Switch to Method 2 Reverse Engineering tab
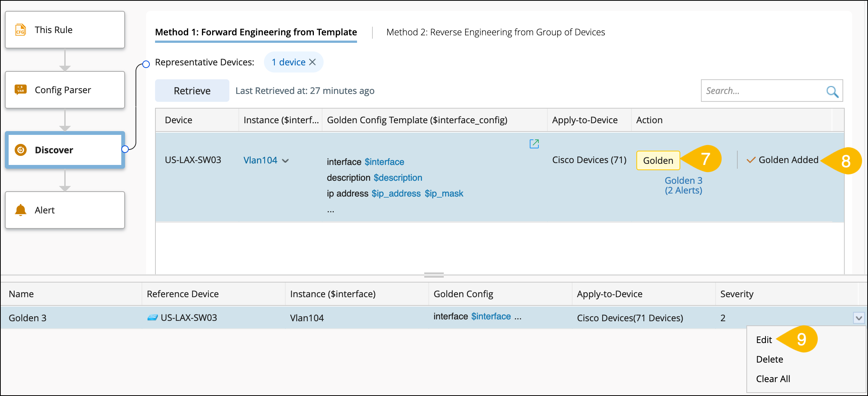Viewport: 868px width, 396px height. click(496, 32)
